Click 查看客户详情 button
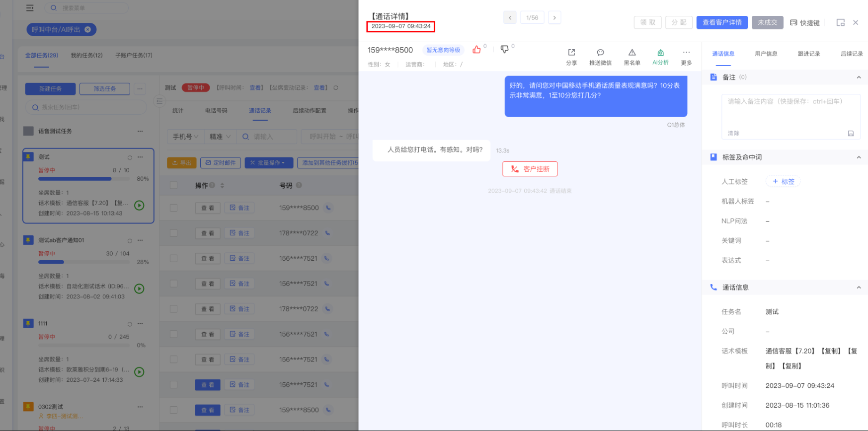This screenshot has width=868, height=431. (721, 23)
